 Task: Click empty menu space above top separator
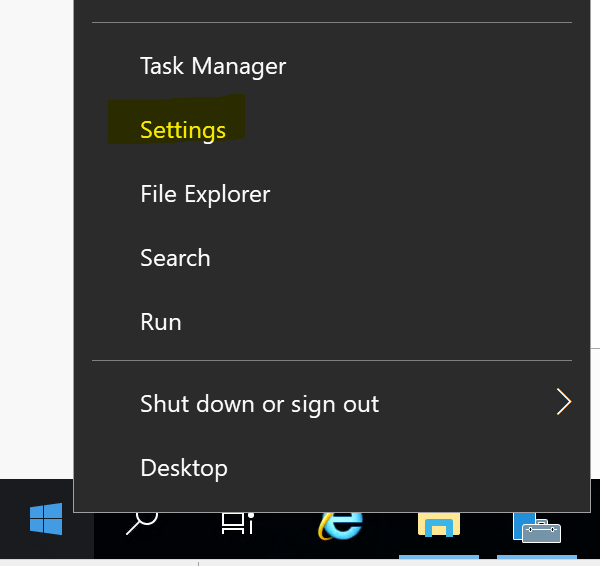(331, 9)
